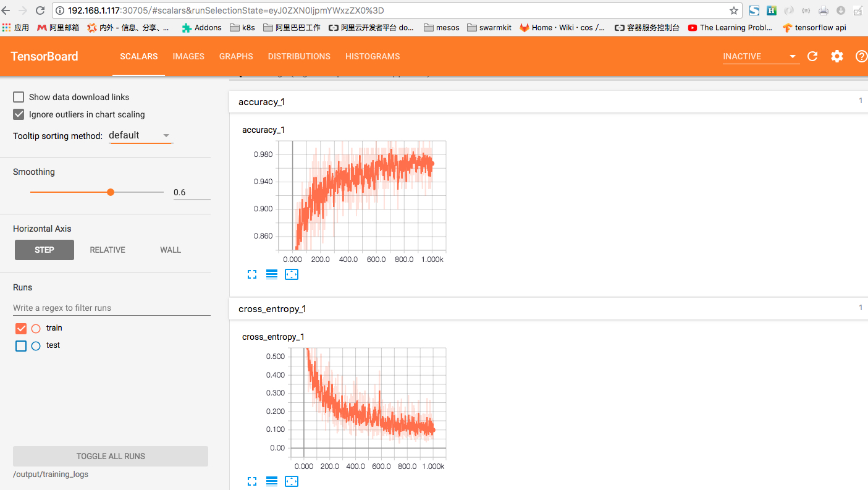Open the 阿里邮箱 Gmail bookmark
The image size is (868, 490).
point(58,27)
